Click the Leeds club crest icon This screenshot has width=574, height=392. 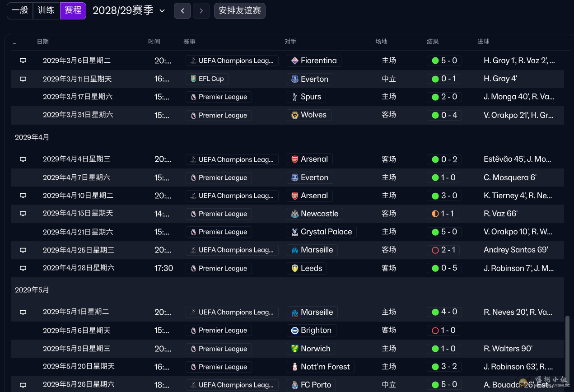pyautogui.click(x=294, y=268)
